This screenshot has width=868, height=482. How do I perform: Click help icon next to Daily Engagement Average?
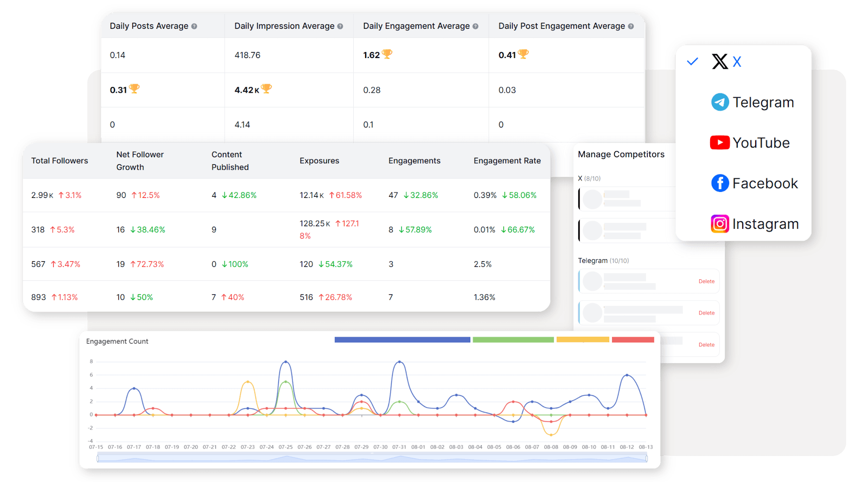point(475,27)
